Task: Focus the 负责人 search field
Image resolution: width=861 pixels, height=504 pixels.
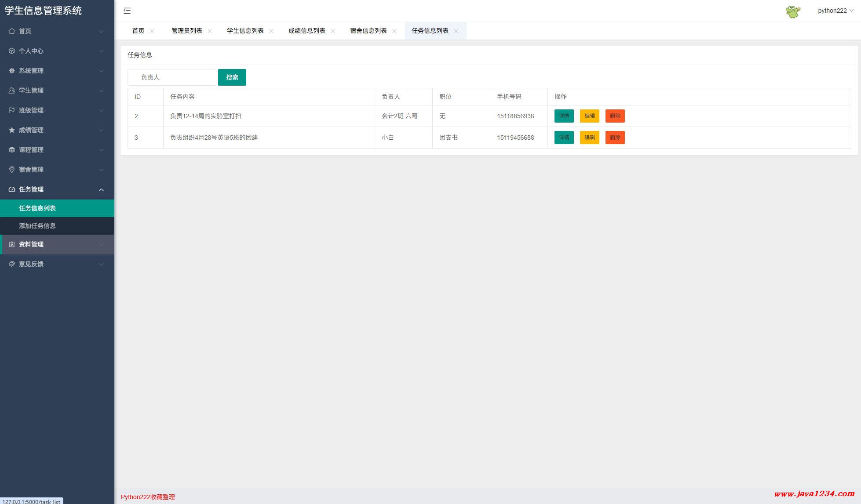Action: (172, 77)
